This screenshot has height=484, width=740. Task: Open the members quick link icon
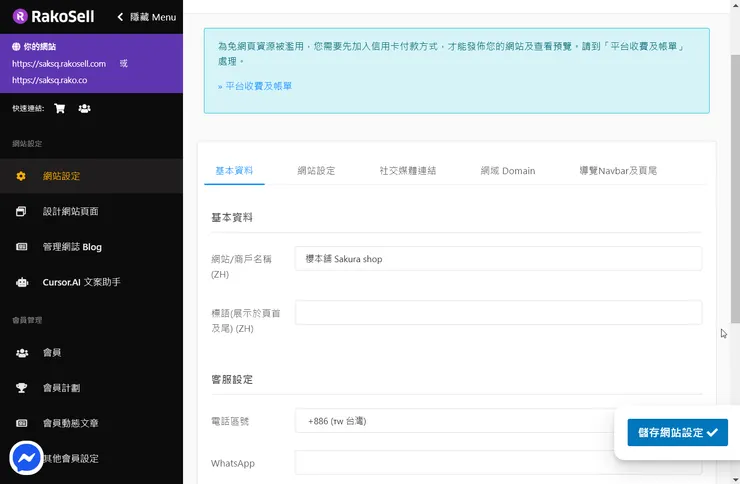(84, 108)
